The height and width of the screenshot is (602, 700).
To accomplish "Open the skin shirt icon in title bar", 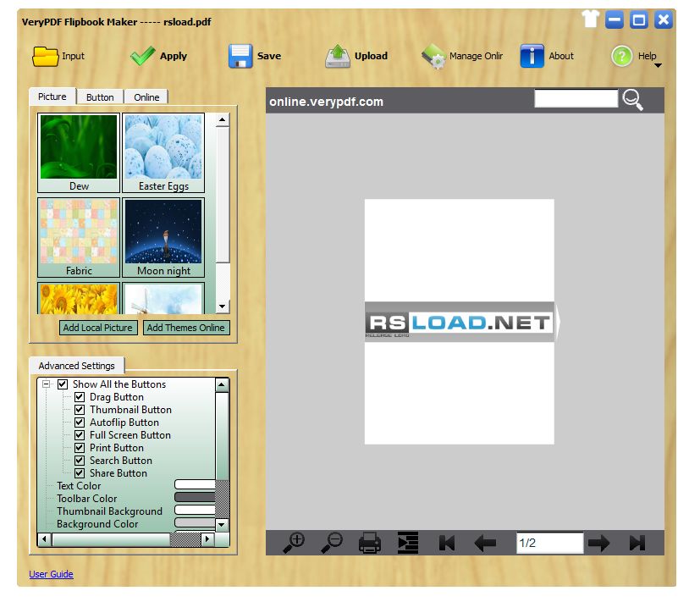I will [590, 19].
